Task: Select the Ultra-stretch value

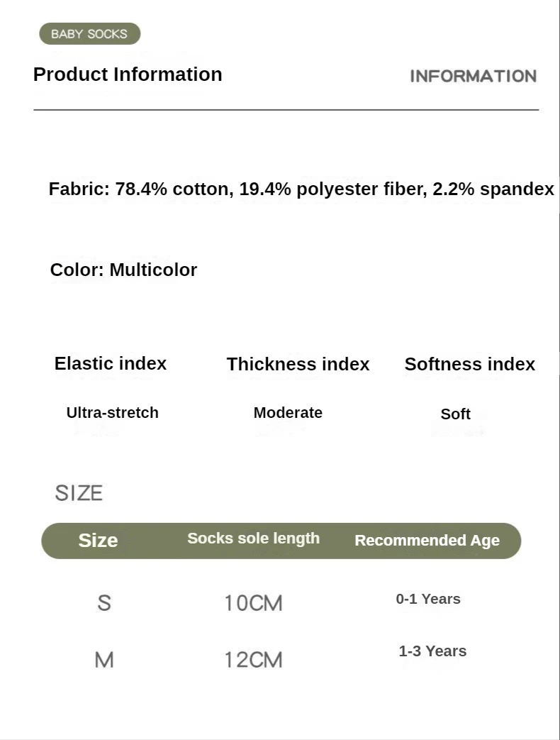Action: click(x=112, y=412)
